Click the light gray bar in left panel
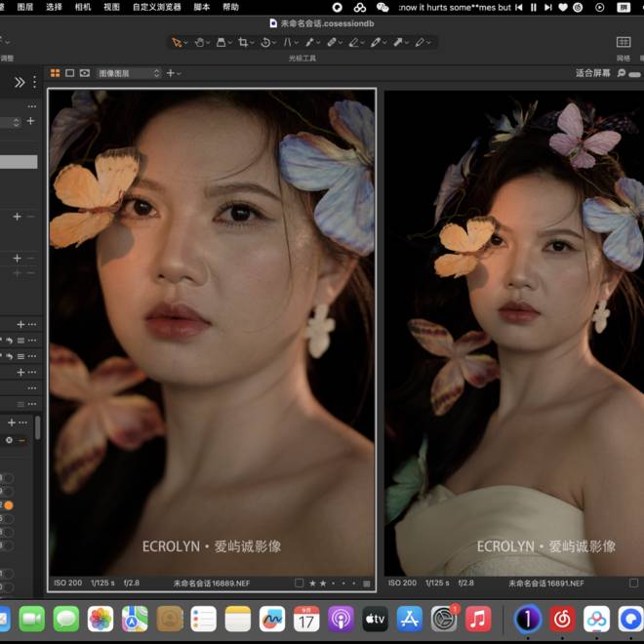644x644 pixels. click(x=19, y=161)
